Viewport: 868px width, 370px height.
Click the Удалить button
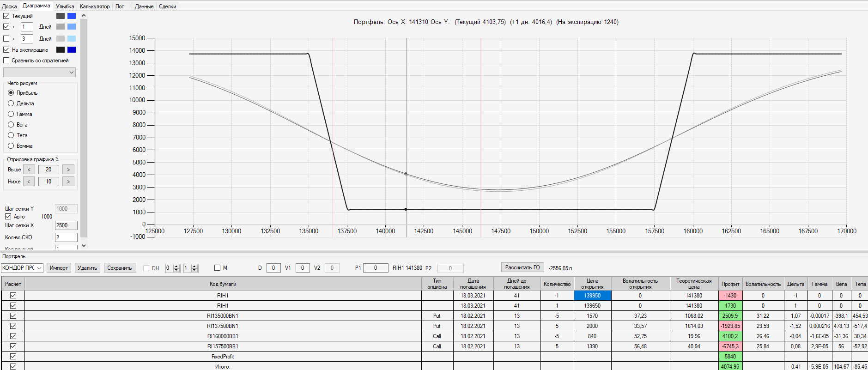(87, 268)
